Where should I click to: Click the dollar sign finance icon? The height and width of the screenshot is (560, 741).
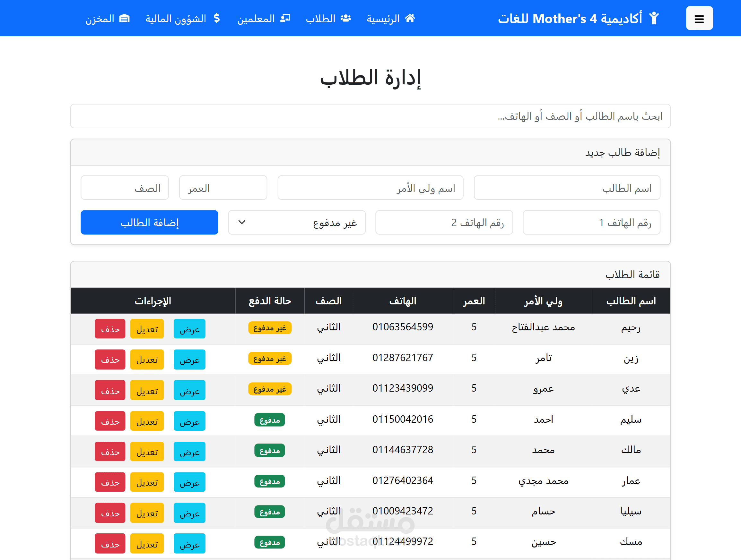pyautogui.click(x=217, y=18)
